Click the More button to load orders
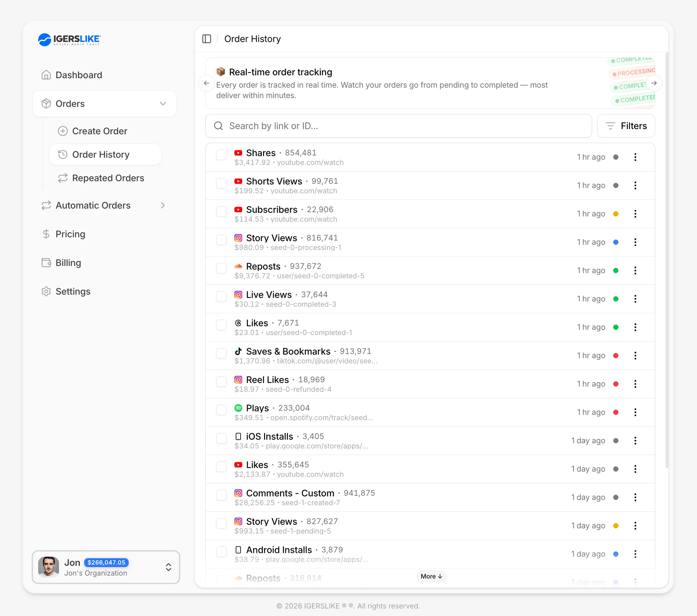697x616 pixels. [431, 577]
